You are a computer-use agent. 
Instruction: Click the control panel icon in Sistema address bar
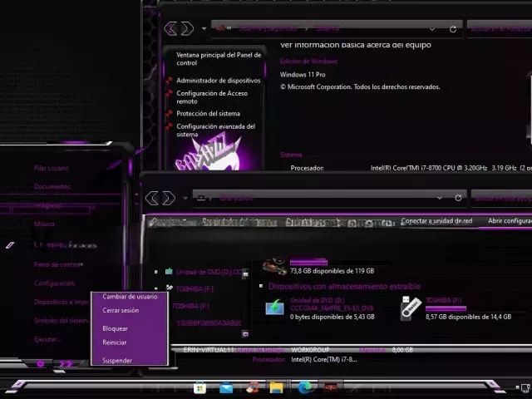point(220,27)
